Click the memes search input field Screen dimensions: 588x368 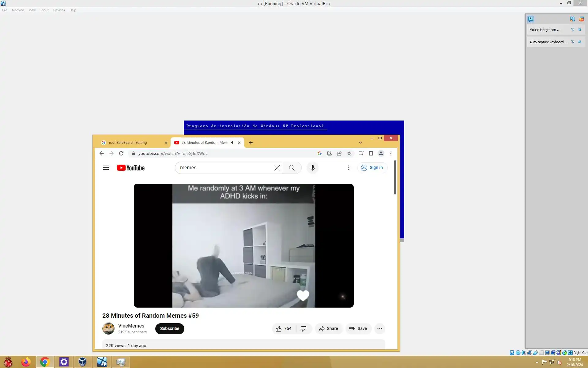click(x=225, y=168)
